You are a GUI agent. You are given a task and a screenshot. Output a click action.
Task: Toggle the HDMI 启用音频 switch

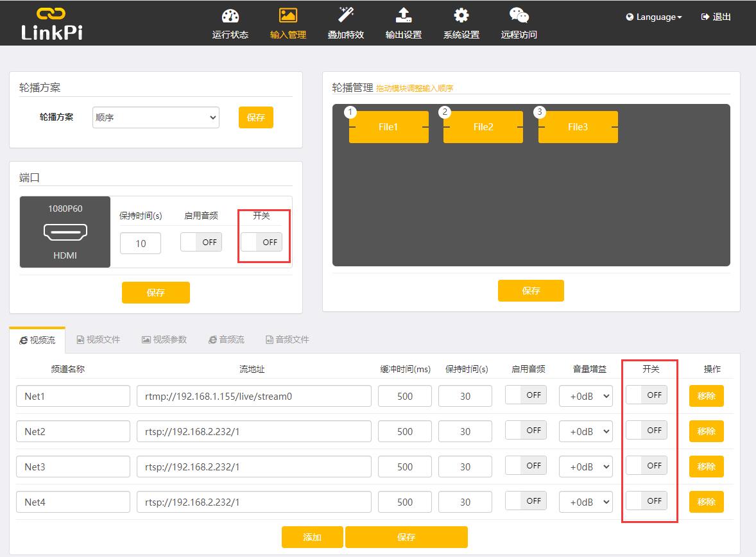(201, 242)
